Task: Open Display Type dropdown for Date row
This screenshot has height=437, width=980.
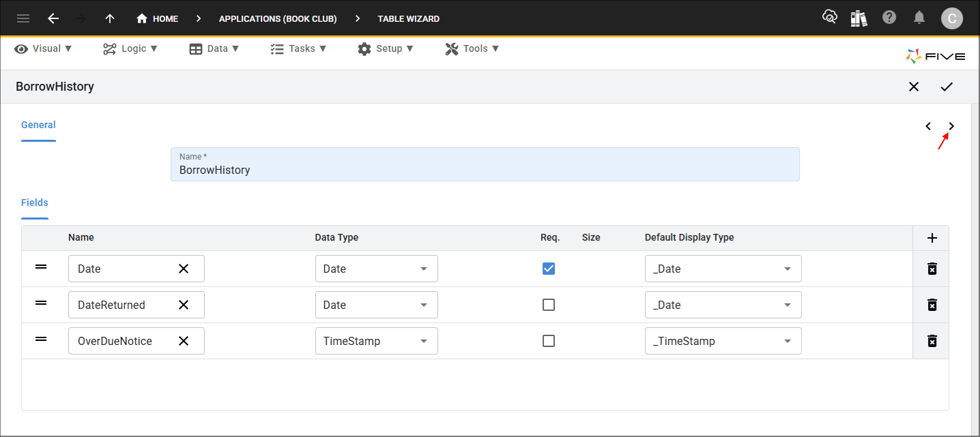Action: [x=723, y=269]
